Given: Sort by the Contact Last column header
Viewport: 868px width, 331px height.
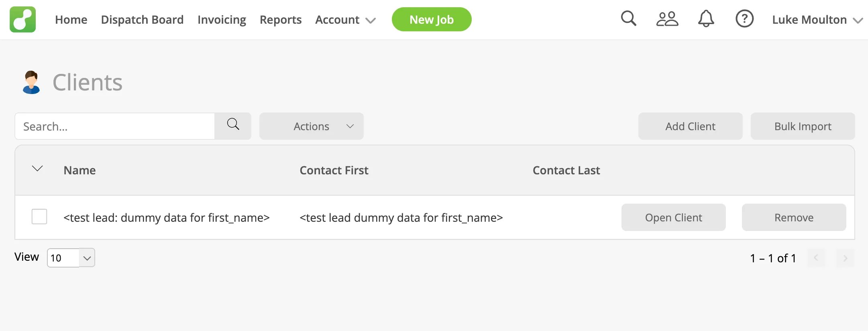Looking at the screenshot, I should [x=566, y=170].
